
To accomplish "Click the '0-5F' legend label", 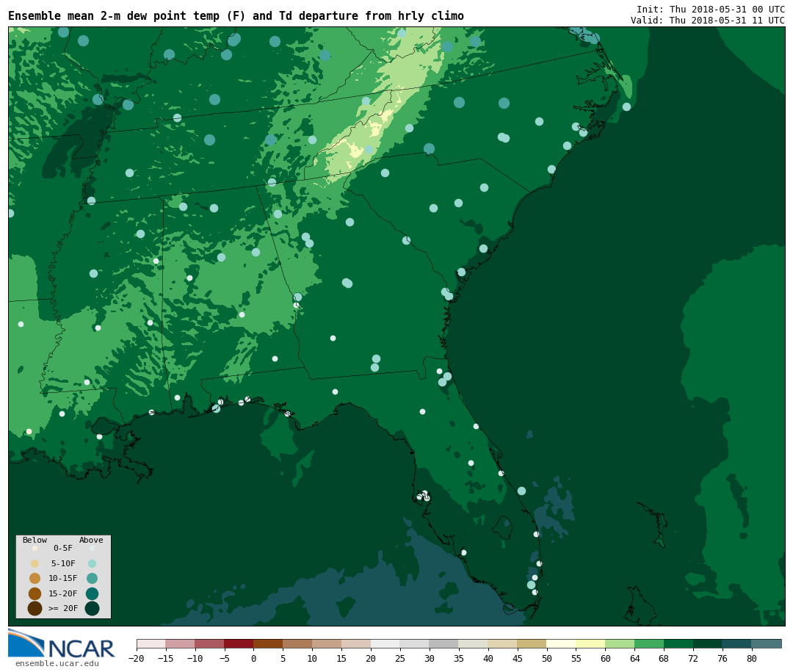I will (x=63, y=548).
